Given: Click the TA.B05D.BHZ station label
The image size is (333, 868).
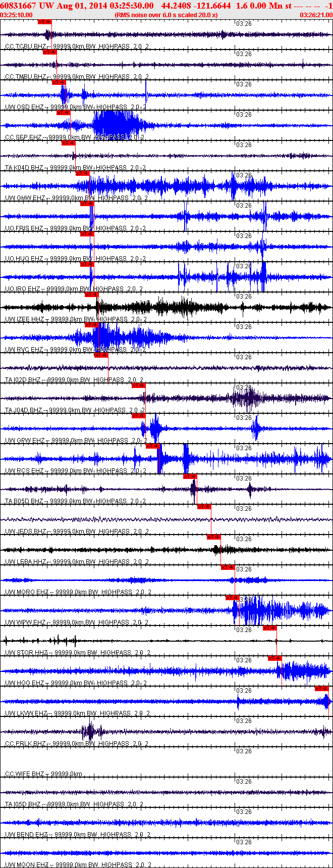Looking at the screenshot, I should 24,501.
